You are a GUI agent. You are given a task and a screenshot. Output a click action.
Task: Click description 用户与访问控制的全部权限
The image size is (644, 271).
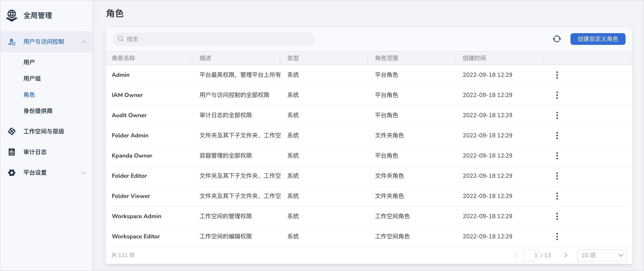pos(235,95)
